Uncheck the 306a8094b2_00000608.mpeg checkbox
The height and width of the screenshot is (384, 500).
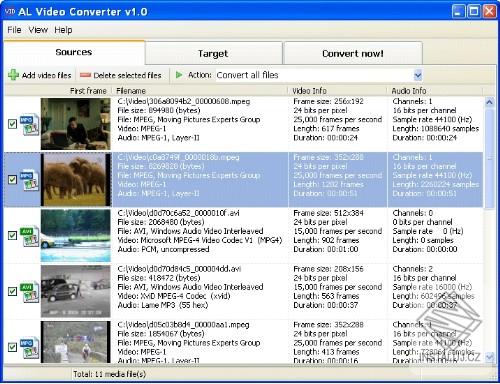tap(12, 124)
